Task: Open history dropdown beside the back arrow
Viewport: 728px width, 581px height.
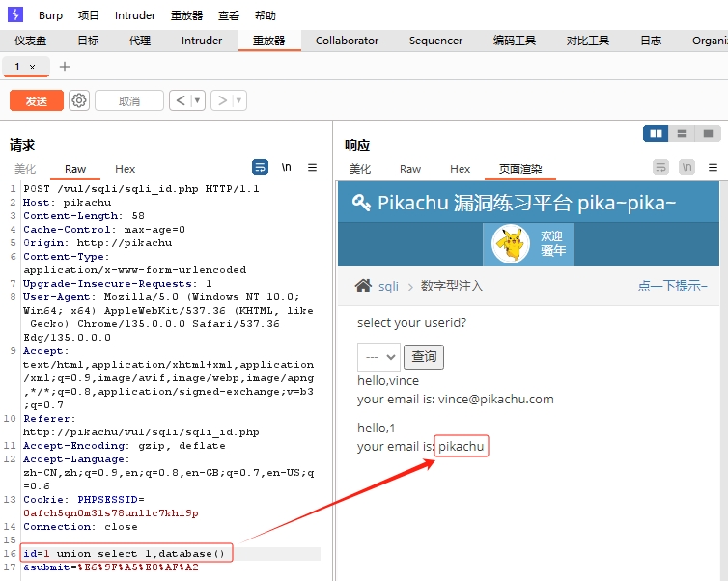Action: tap(197, 100)
